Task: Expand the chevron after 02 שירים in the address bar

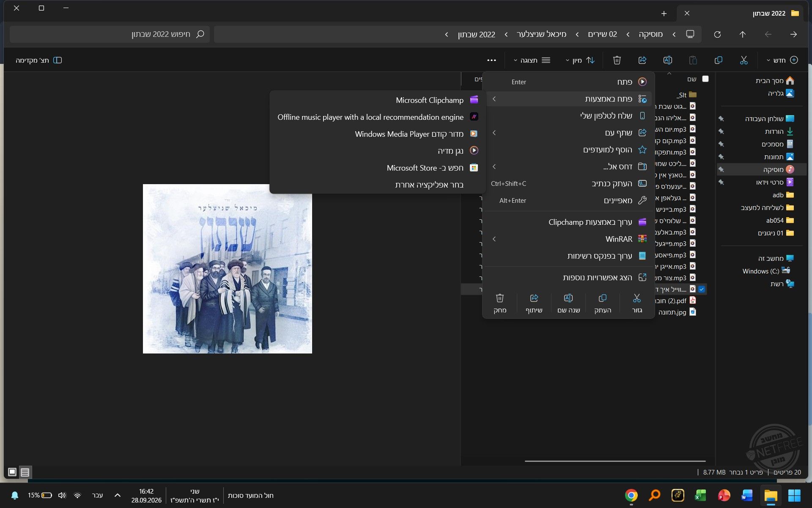Action: coord(577,34)
